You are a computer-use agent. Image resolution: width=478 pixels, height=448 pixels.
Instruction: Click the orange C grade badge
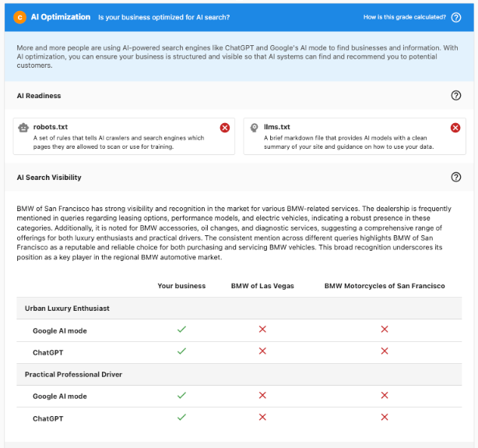pos(19,16)
